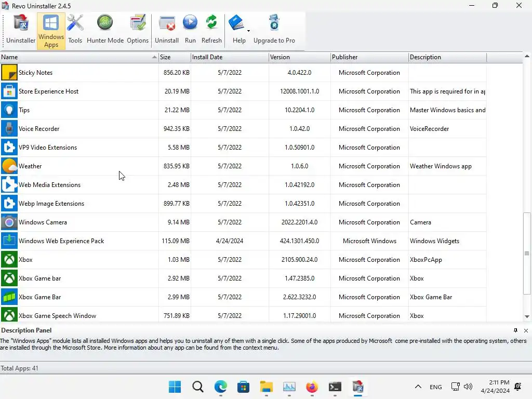Click the vertical scrollbar thumb
532x399 pixels.
pos(527,253)
